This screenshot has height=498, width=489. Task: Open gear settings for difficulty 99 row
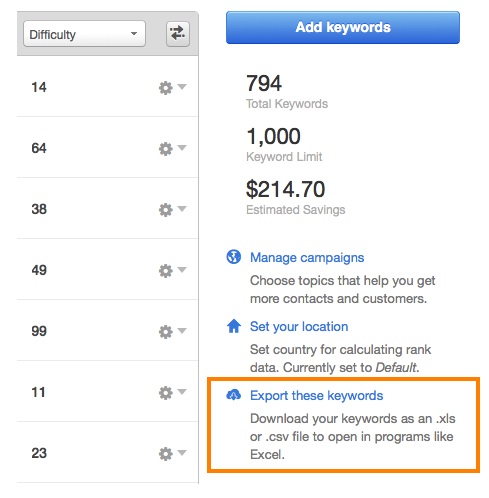[166, 332]
